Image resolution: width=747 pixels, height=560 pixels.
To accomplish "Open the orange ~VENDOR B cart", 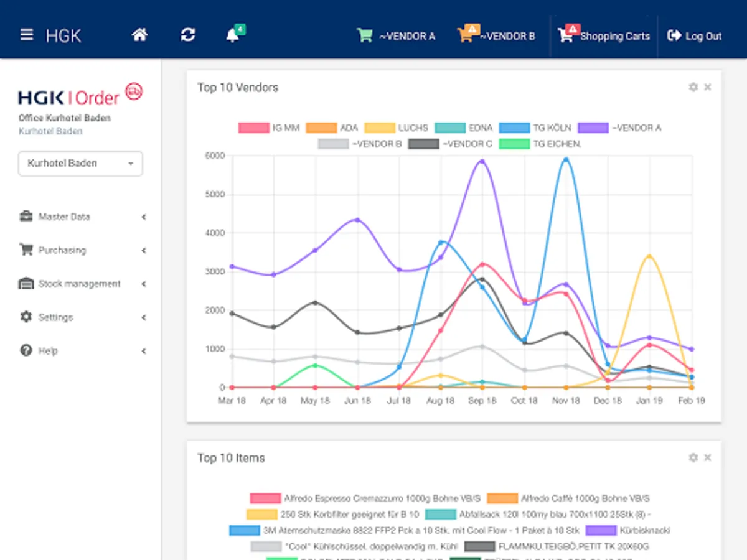I will [x=496, y=35].
